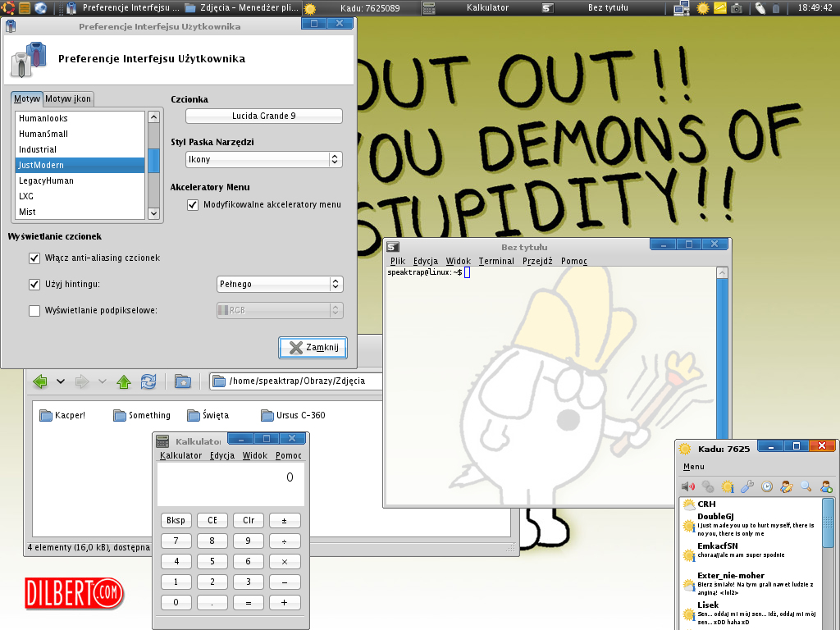Click the file manager path field

[295, 381]
